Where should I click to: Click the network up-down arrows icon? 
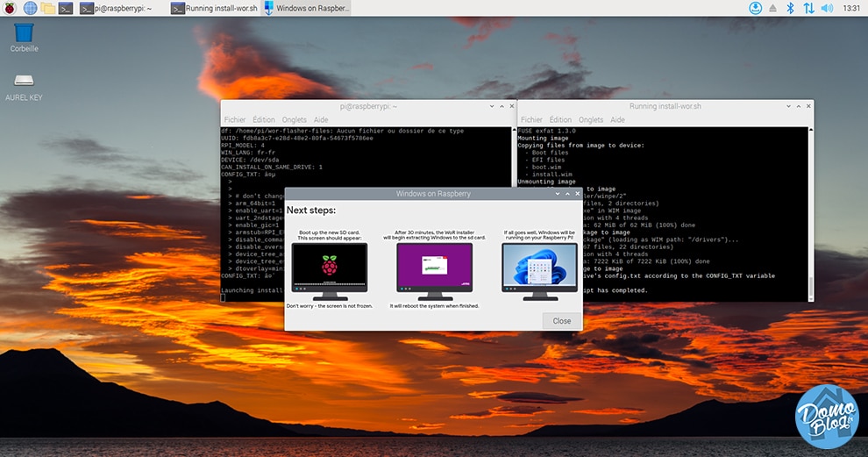pos(808,8)
